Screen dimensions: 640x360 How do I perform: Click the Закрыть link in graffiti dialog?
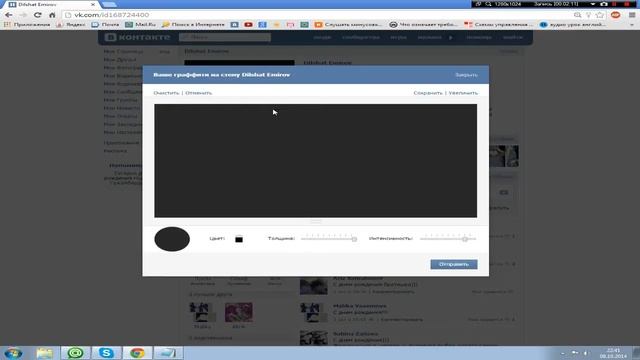[x=466, y=75]
